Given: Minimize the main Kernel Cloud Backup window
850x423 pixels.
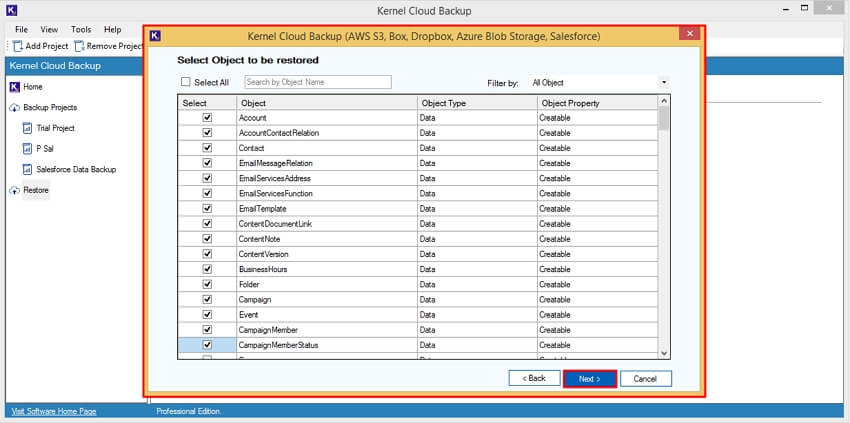Looking at the screenshot, I should 787,9.
